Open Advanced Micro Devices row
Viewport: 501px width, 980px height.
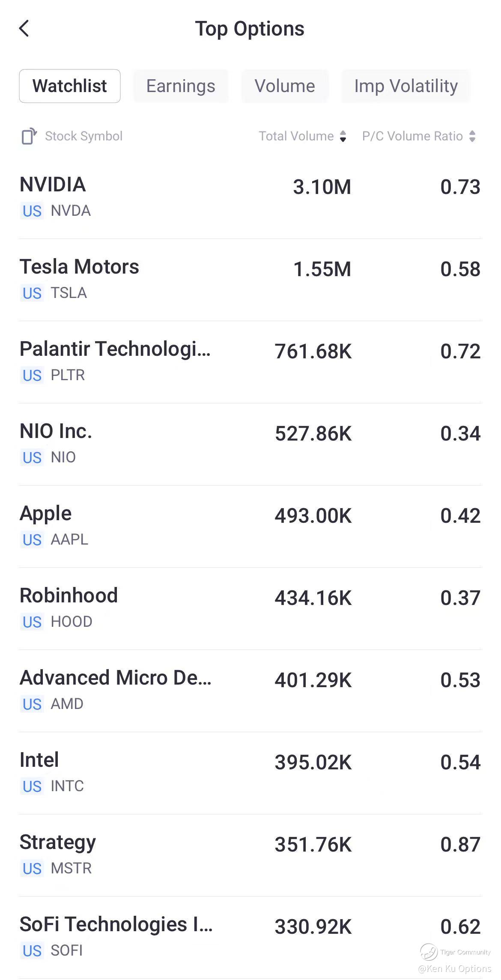pos(250,690)
